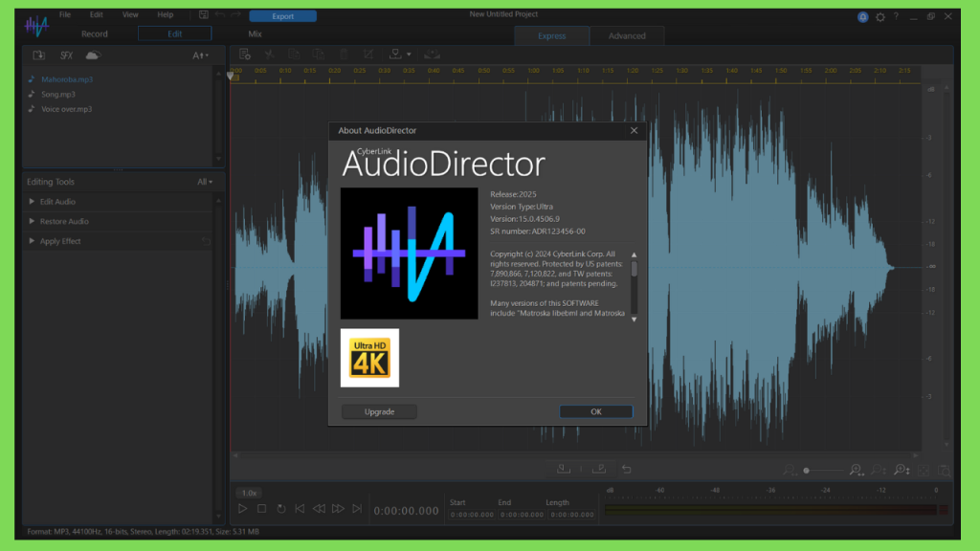The image size is (980, 551).
Task: Open the Editing Tools All filter dropdown
Action: click(x=205, y=182)
